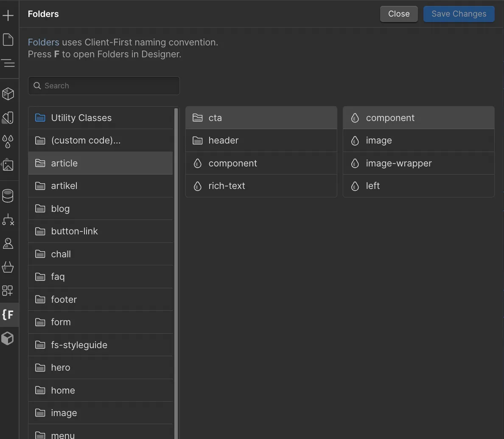Image resolution: width=504 pixels, height=439 pixels.
Task: Open the Variables droplets icon in the sidebar
Action: coord(8,141)
